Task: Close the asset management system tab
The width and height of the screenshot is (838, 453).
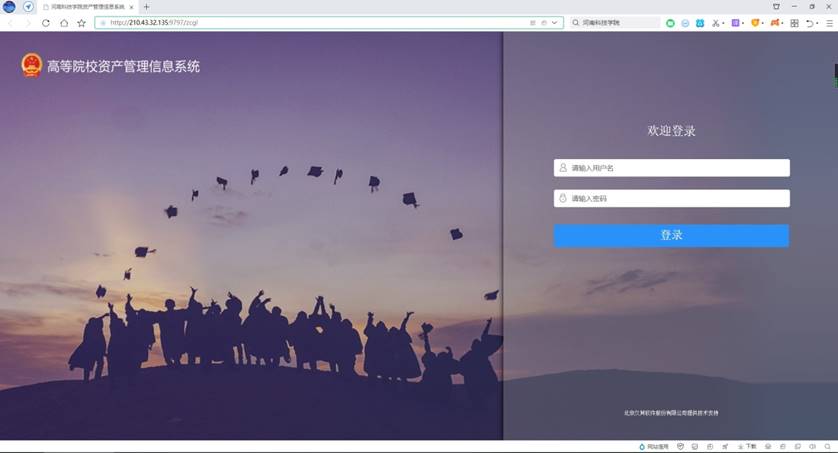Action: (x=131, y=7)
